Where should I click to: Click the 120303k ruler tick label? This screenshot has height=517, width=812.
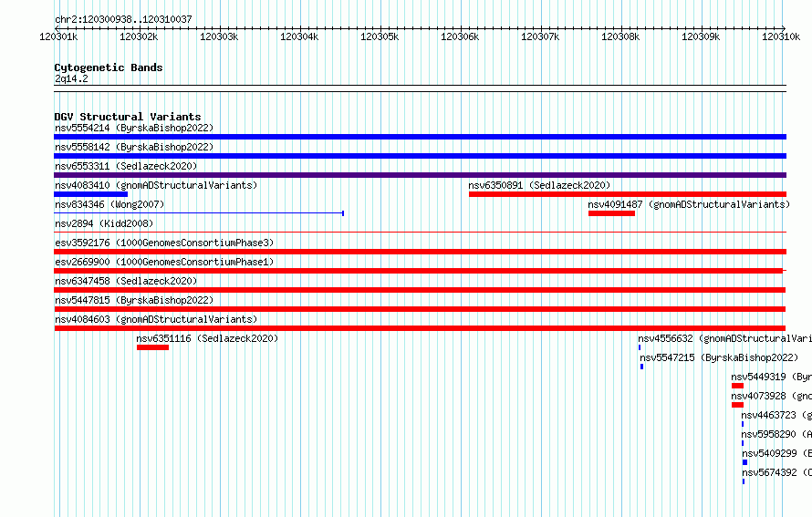(x=219, y=36)
